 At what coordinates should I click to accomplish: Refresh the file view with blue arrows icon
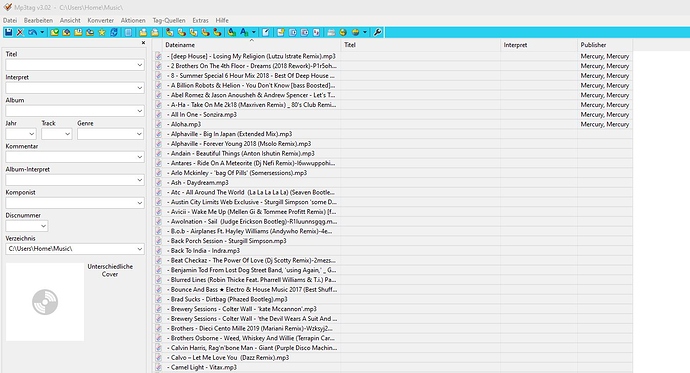pos(114,32)
